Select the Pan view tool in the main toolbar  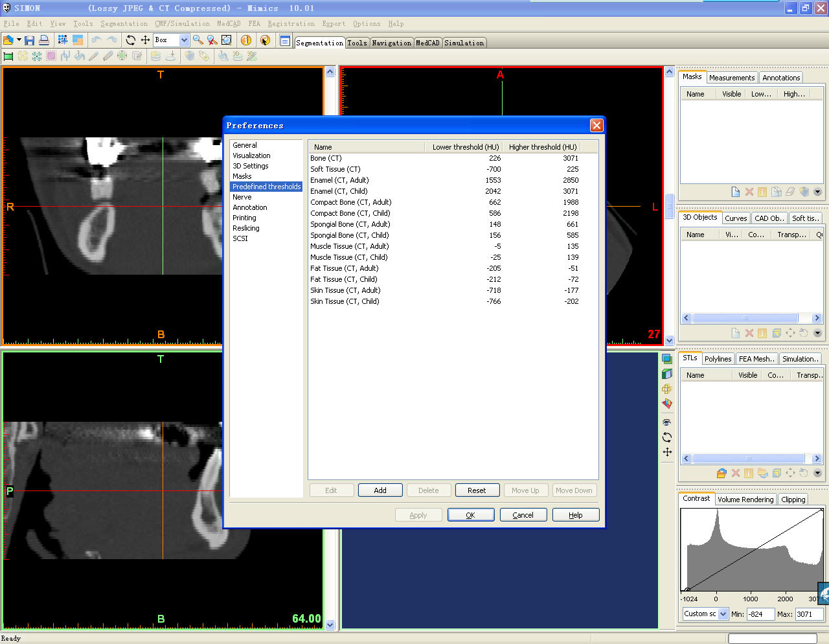click(x=145, y=40)
